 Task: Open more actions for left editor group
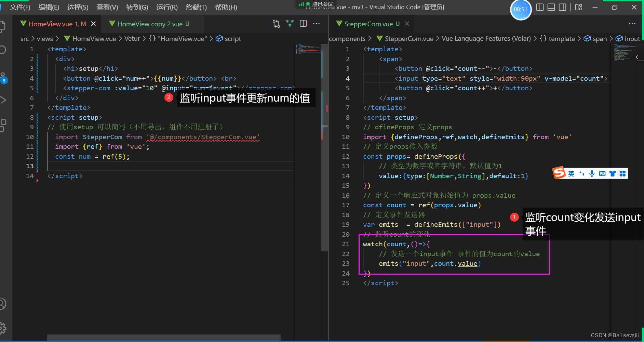pyautogui.click(x=317, y=24)
